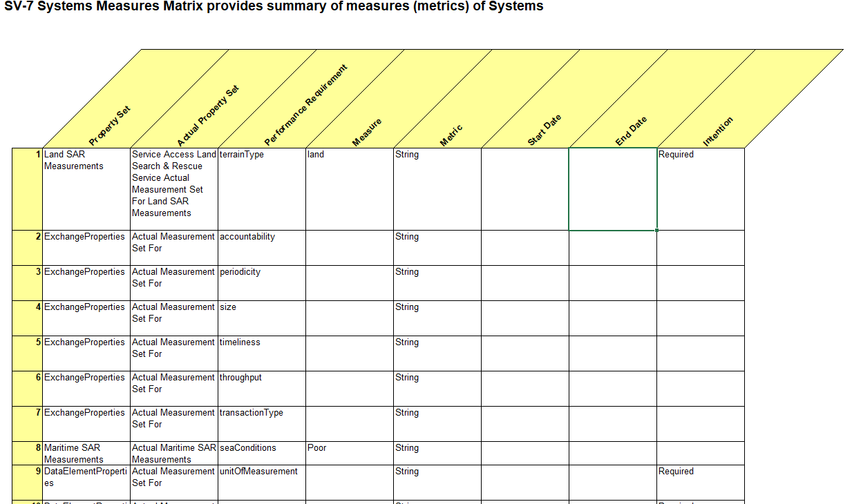This screenshot has width=852, height=504.
Task: Select String in the size row
Action: click(x=437, y=318)
